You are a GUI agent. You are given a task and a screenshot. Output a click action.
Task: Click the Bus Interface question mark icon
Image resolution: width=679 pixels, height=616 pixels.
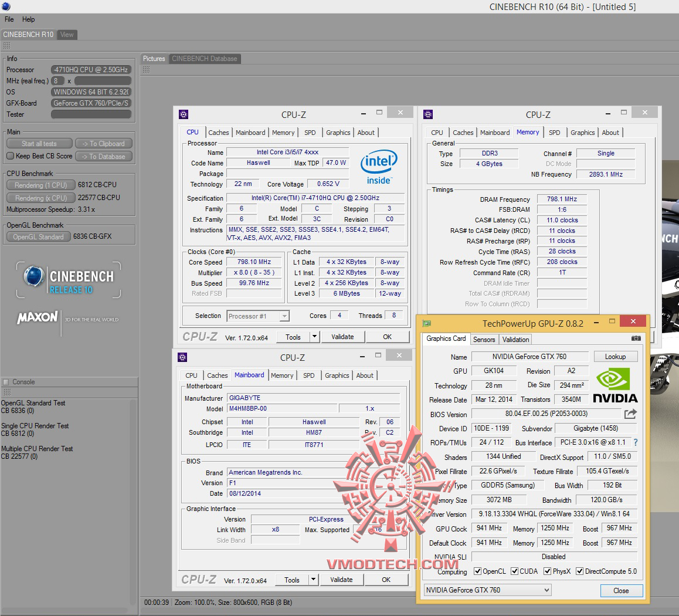point(636,442)
